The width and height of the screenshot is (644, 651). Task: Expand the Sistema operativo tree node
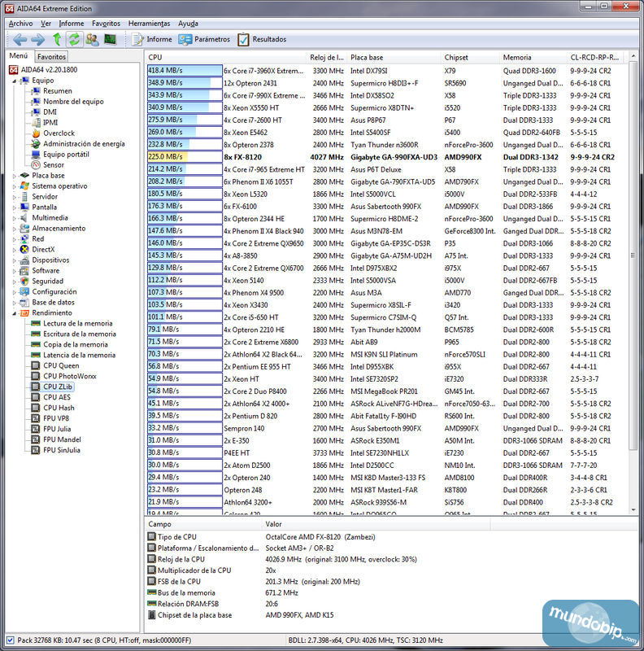tap(15, 186)
